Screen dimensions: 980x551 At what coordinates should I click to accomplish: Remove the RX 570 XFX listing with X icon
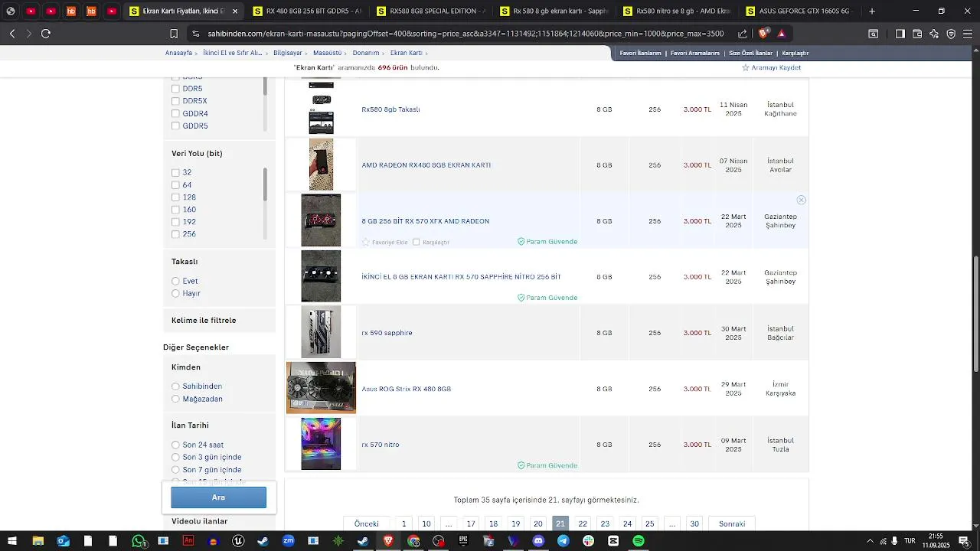[x=801, y=200]
